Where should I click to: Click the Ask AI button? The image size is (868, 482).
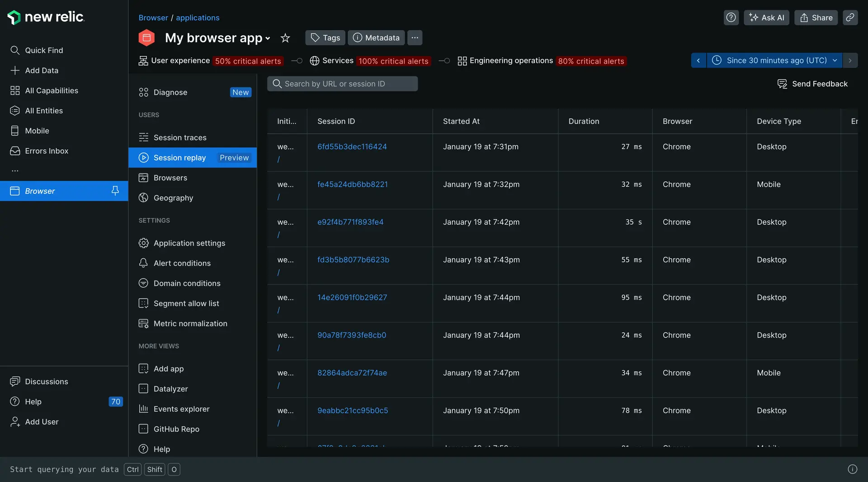pos(766,18)
